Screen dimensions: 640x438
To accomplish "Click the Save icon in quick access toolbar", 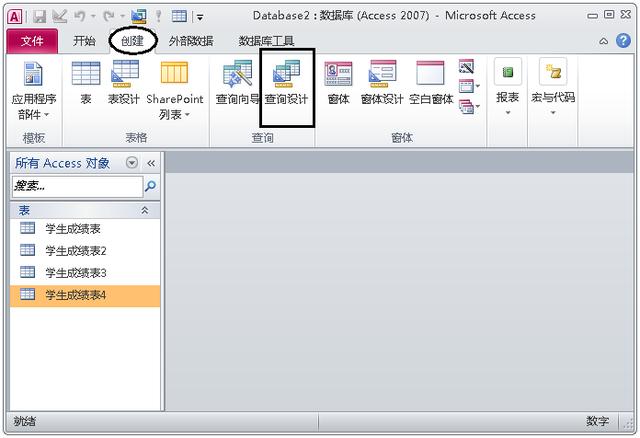I will point(40,17).
